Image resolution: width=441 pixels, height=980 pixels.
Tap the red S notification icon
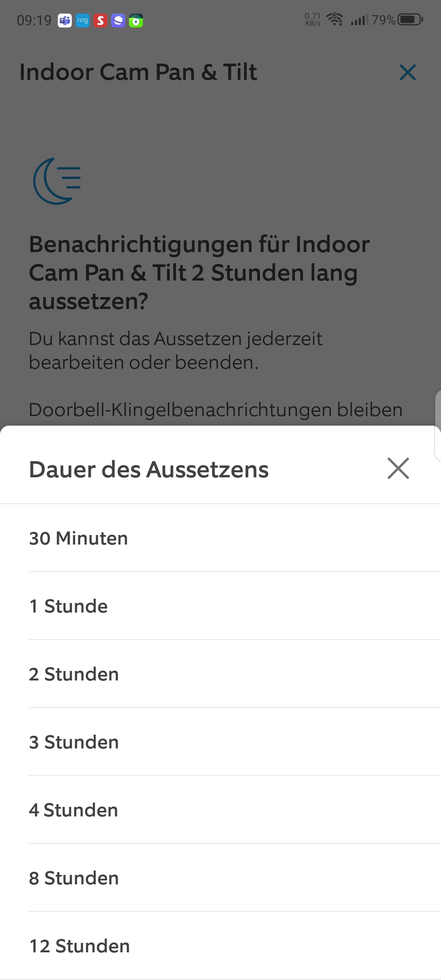100,21
